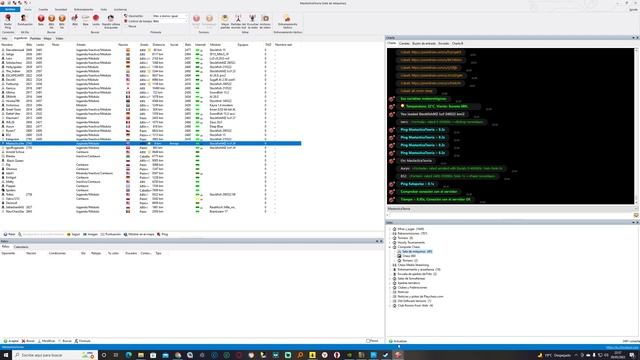Switch to the Partidas tab
Screen dimensions: 640x360
point(36,38)
